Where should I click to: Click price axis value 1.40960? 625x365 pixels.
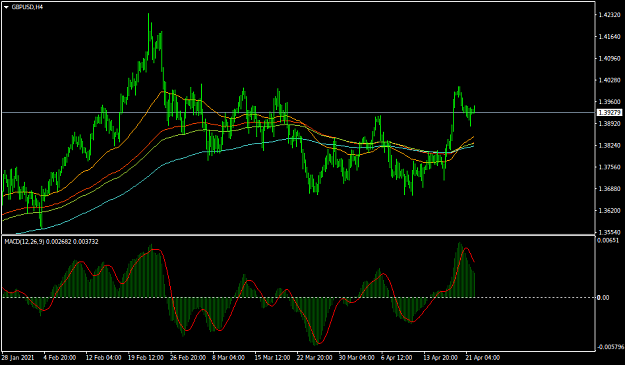tap(609, 59)
